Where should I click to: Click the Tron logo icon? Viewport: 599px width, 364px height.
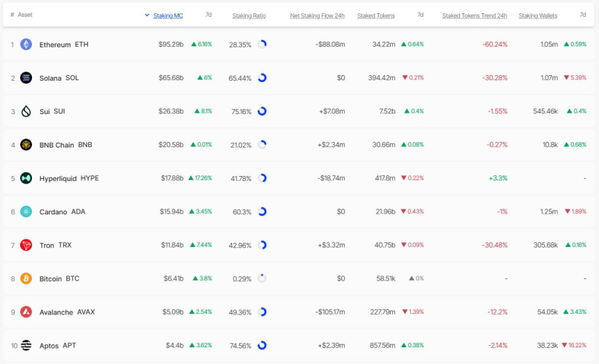click(x=26, y=245)
